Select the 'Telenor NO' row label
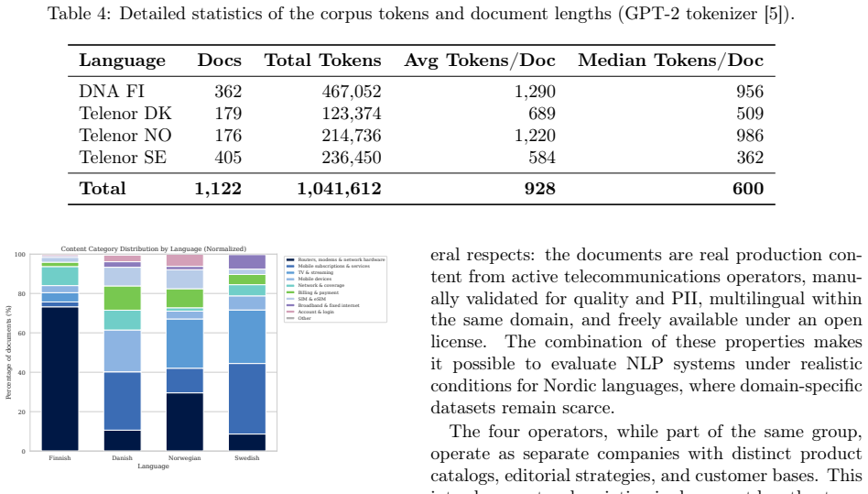Screen dimensions: 868x494 coord(125,136)
